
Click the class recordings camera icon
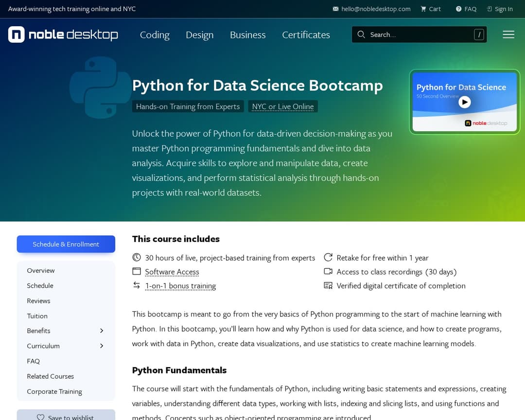pos(328,271)
